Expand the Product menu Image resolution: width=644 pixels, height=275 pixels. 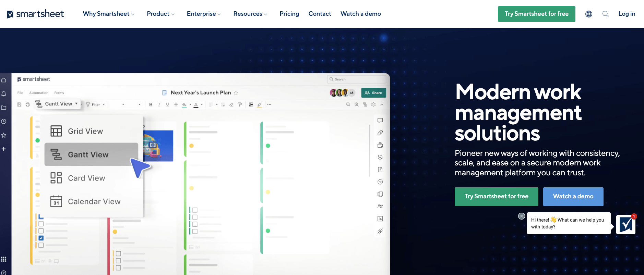coord(160,14)
